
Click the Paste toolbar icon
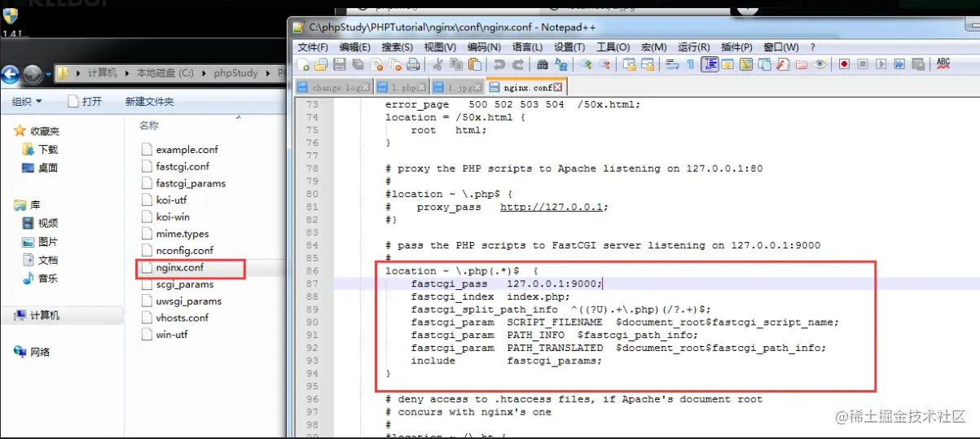[475, 64]
